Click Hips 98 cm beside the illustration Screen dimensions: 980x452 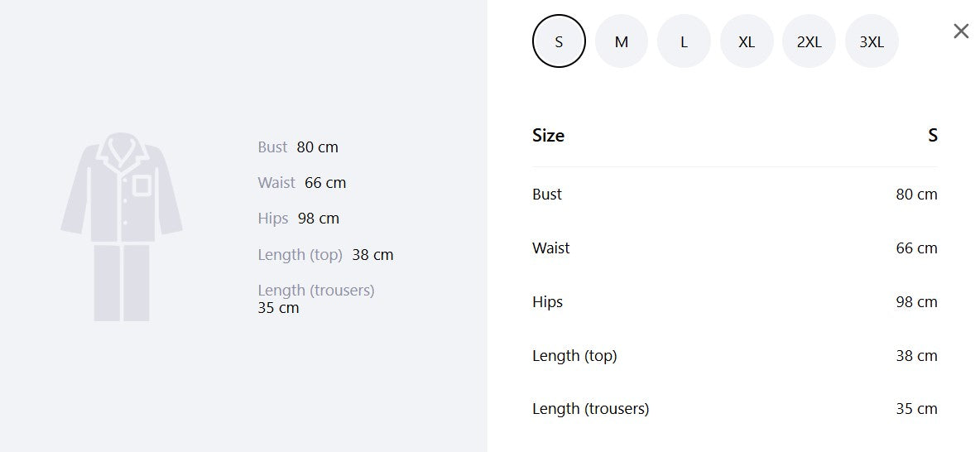(x=298, y=219)
